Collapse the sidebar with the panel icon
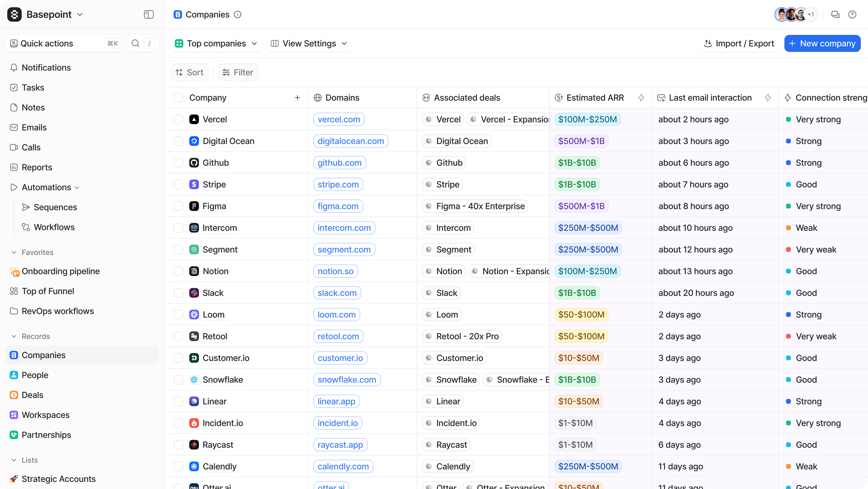This screenshot has width=868, height=489. 149,14
